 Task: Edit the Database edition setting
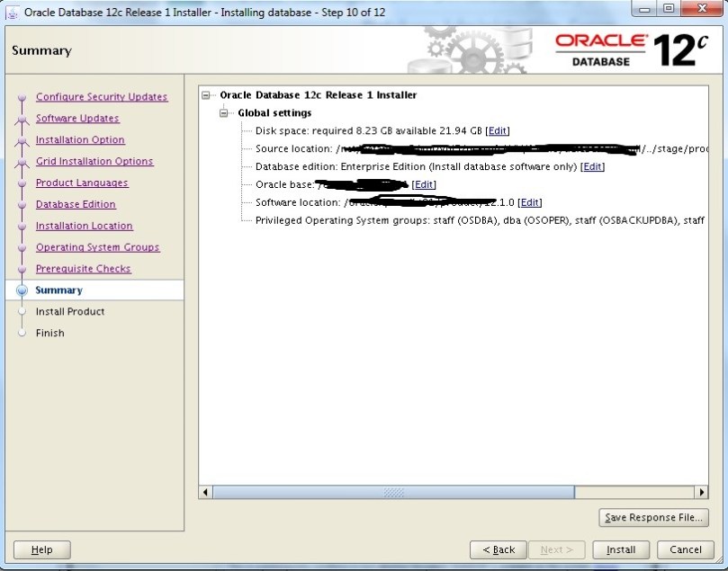592,167
